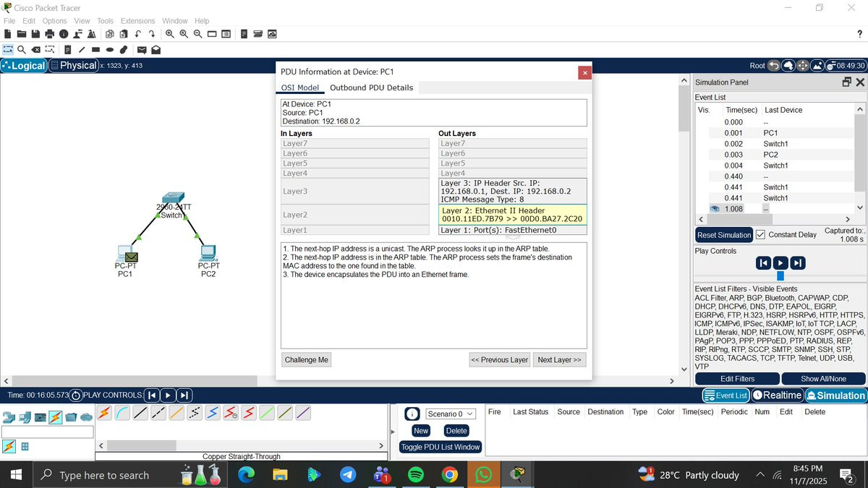Choose Automatic connection type lightning icon
The width and height of the screenshot is (868, 488).
[x=104, y=414]
